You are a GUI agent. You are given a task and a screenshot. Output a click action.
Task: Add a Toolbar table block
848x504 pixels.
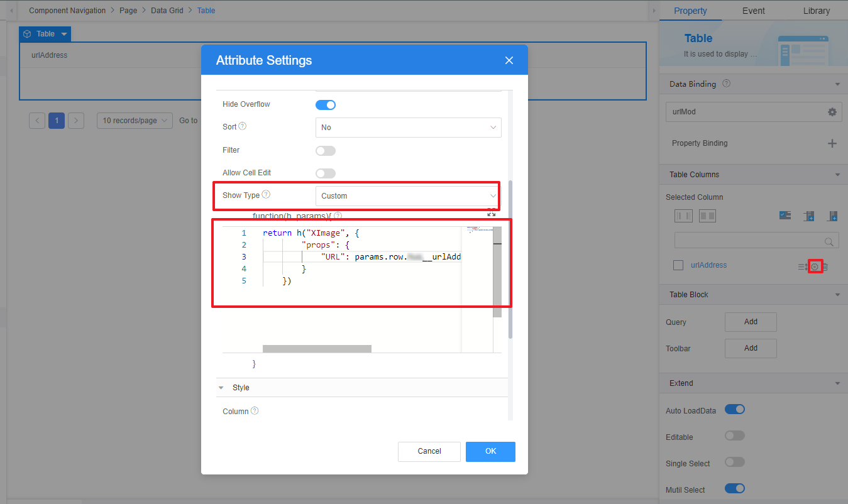pyautogui.click(x=751, y=348)
